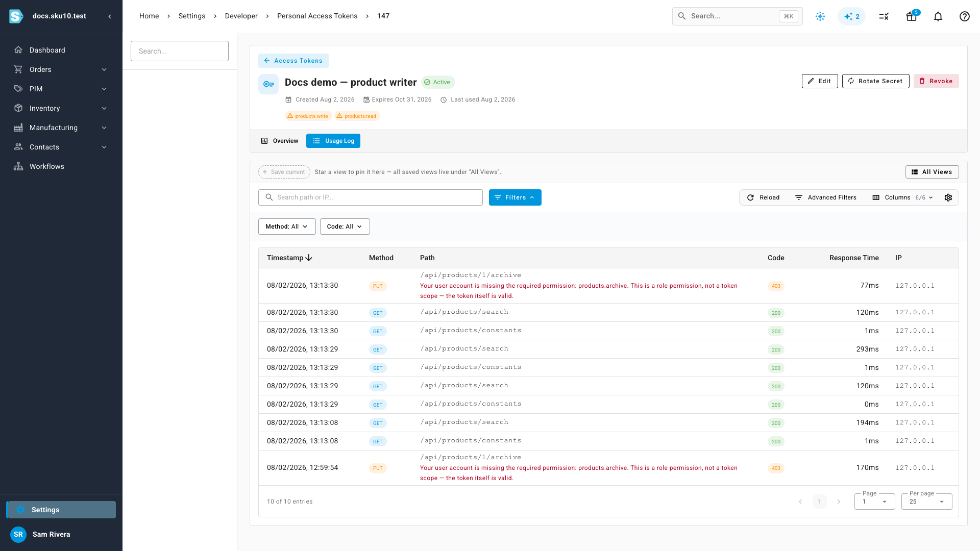The width and height of the screenshot is (980, 551).
Task: Click the 293ms response time value
Action: pyautogui.click(x=867, y=349)
